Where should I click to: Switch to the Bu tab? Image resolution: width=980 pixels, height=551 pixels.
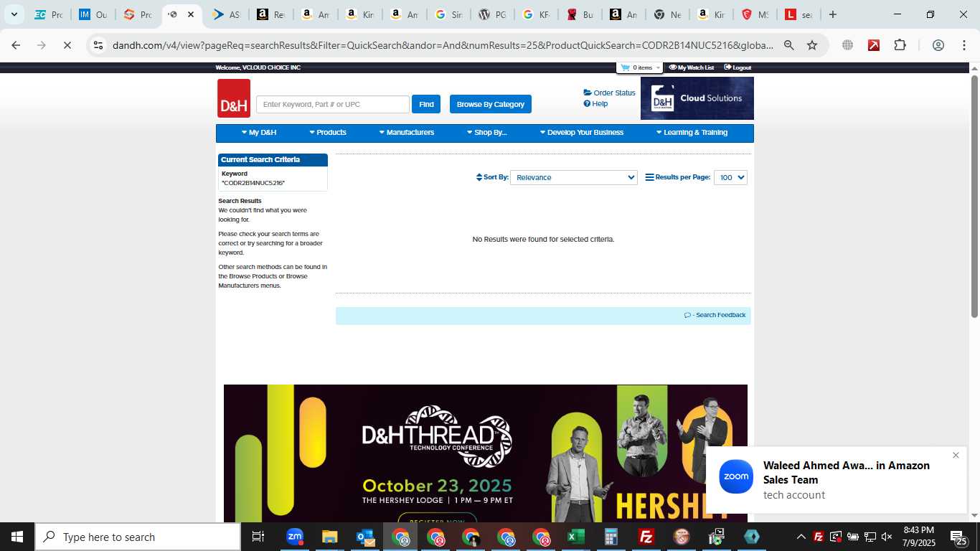[x=580, y=14]
